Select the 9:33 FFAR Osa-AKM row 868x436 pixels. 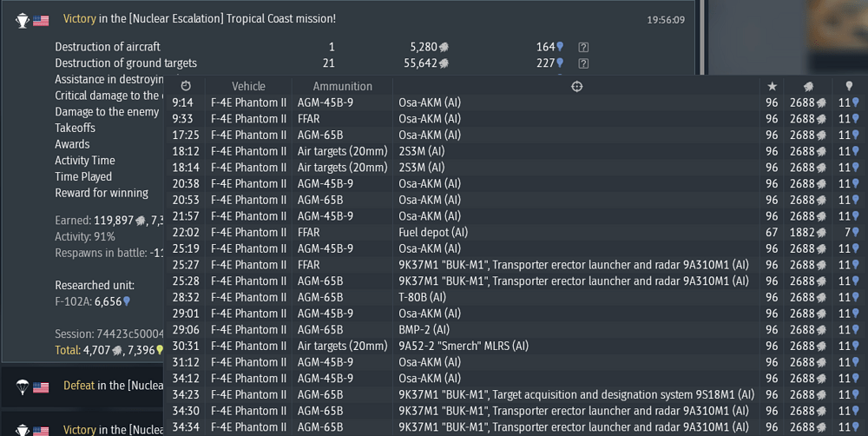coord(516,119)
